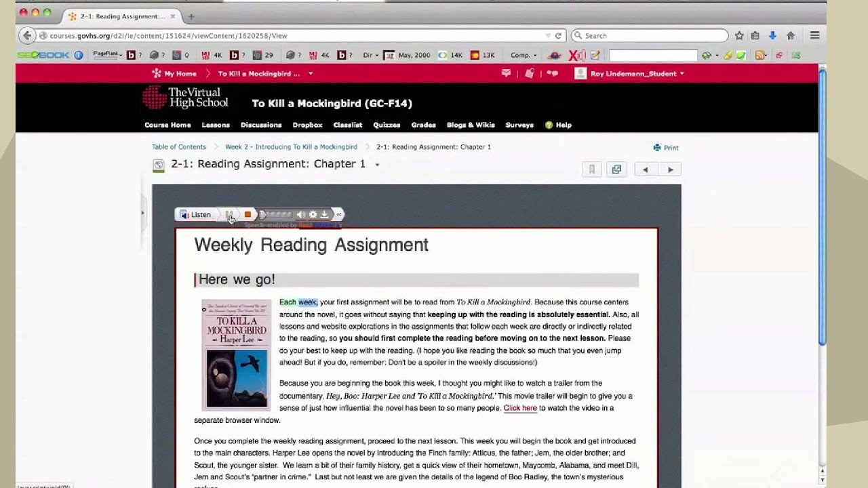Collapse the ReadSpeaker player bar

click(339, 214)
